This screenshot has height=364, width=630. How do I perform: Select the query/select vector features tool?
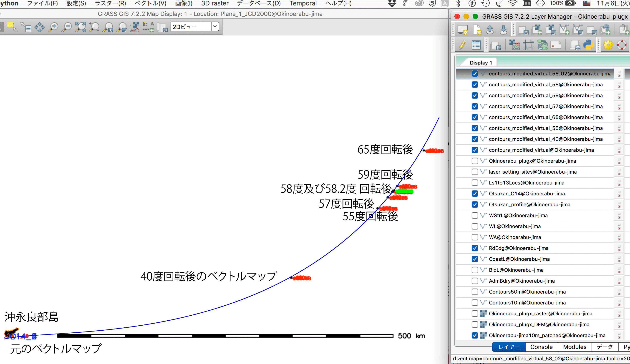pyautogui.click(x=12, y=27)
